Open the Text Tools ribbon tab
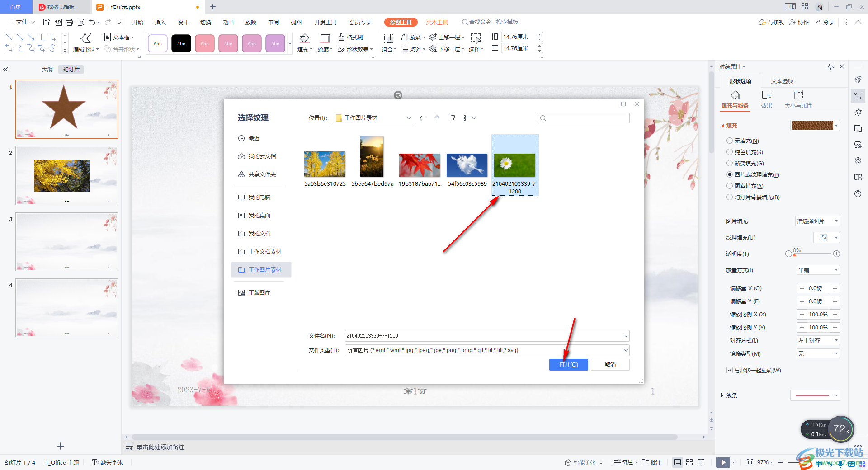Screen dimensions: 868x470 coord(437,22)
